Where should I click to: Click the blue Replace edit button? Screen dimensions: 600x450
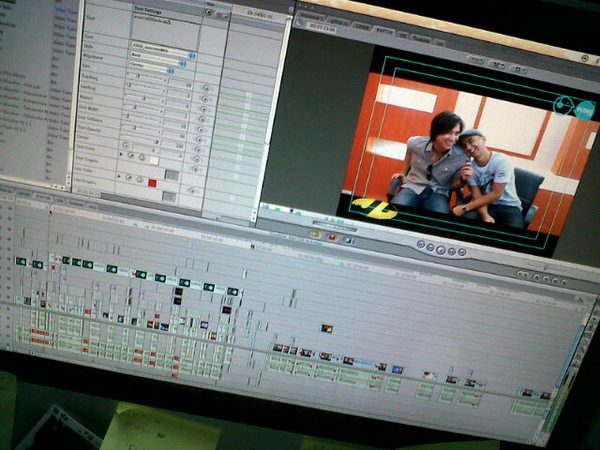[x=349, y=241]
